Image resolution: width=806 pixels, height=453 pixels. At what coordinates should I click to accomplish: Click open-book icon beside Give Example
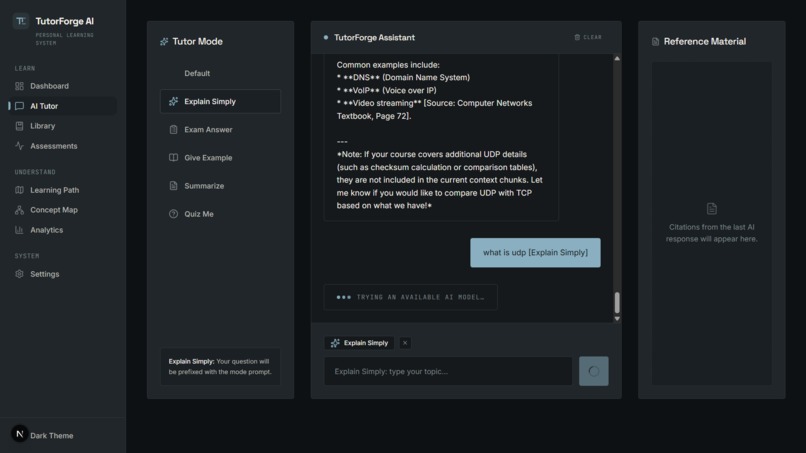[173, 157]
